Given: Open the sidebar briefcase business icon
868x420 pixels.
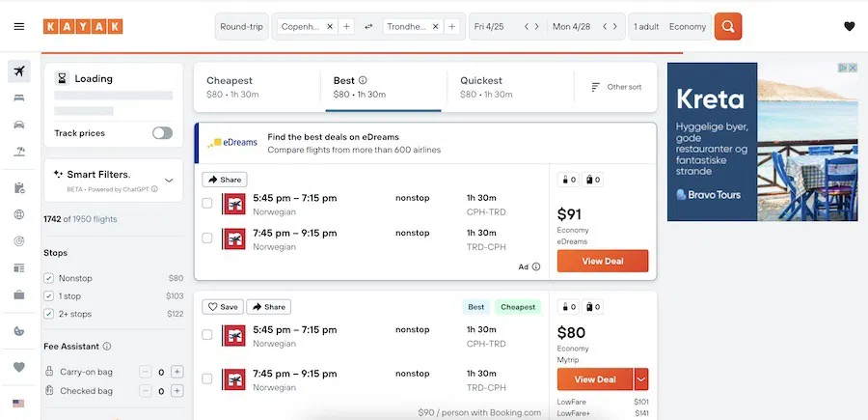Looking at the screenshot, I should pyautogui.click(x=19, y=294).
